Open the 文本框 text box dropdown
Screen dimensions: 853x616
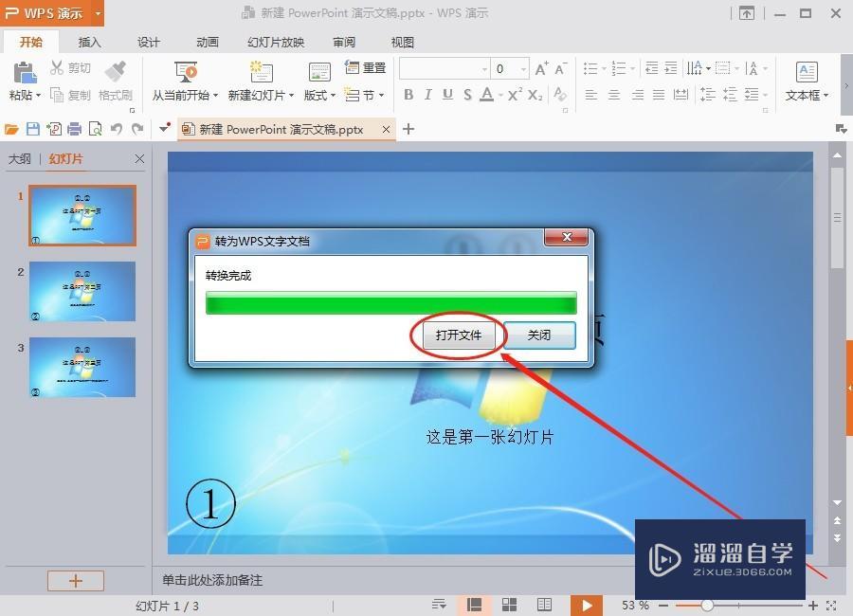(807, 95)
